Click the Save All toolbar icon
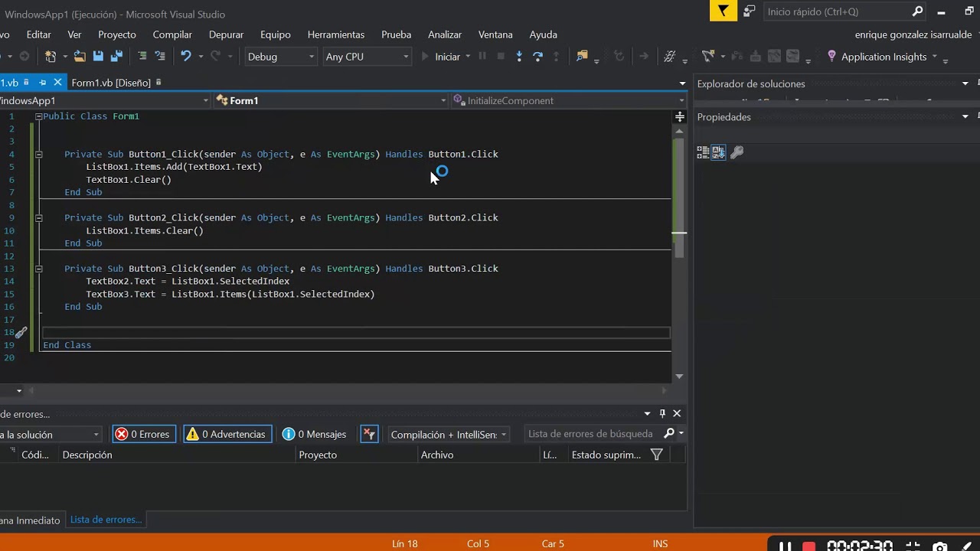Image resolution: width=980 pixels, height=551 pixels. (116, 57)
